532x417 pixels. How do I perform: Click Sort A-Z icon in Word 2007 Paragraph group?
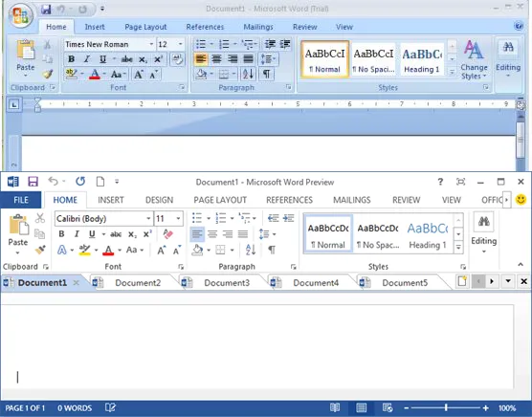(248, 74)
